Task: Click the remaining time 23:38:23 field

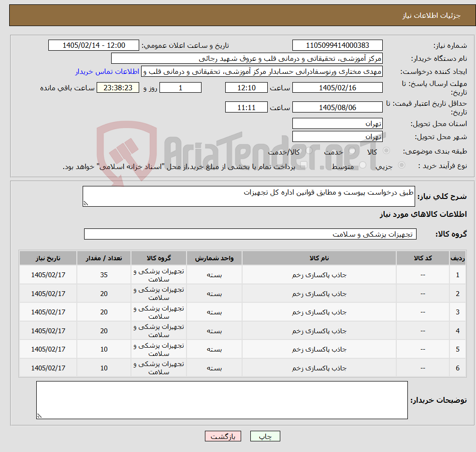Action: 118,88
